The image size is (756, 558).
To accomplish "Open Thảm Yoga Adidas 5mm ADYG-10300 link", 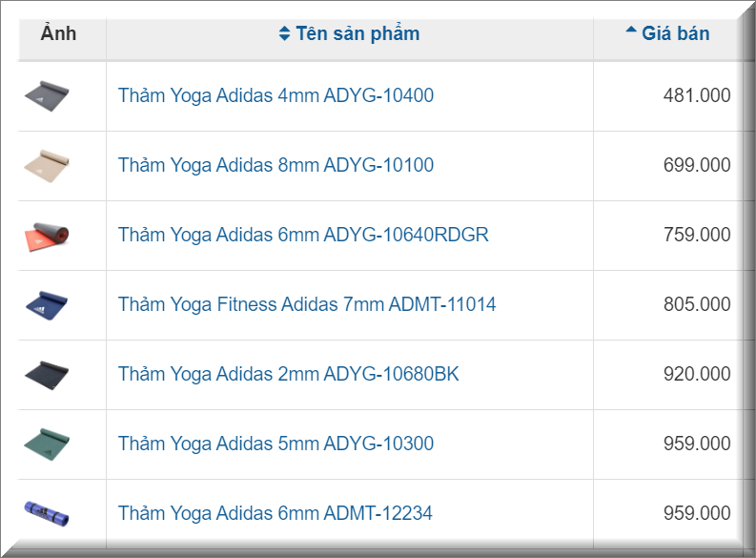I will tap(276, 444).
